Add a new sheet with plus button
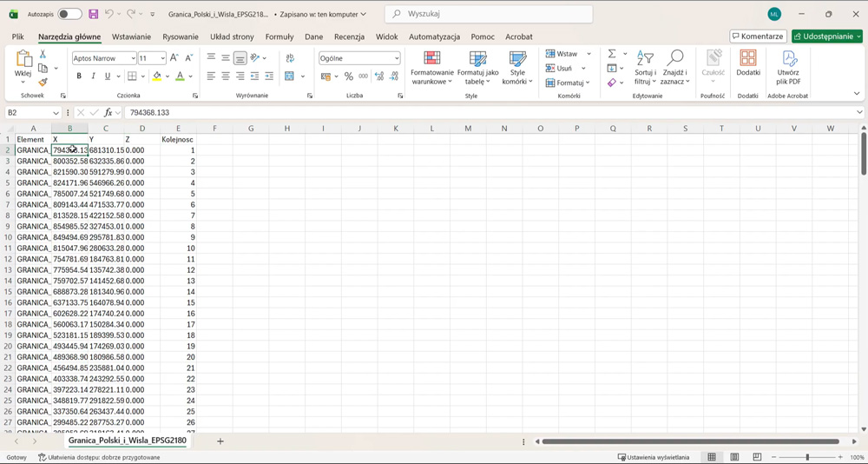This screenshot has height=464, width=868. pyautogui.click(x=220, y=441)
